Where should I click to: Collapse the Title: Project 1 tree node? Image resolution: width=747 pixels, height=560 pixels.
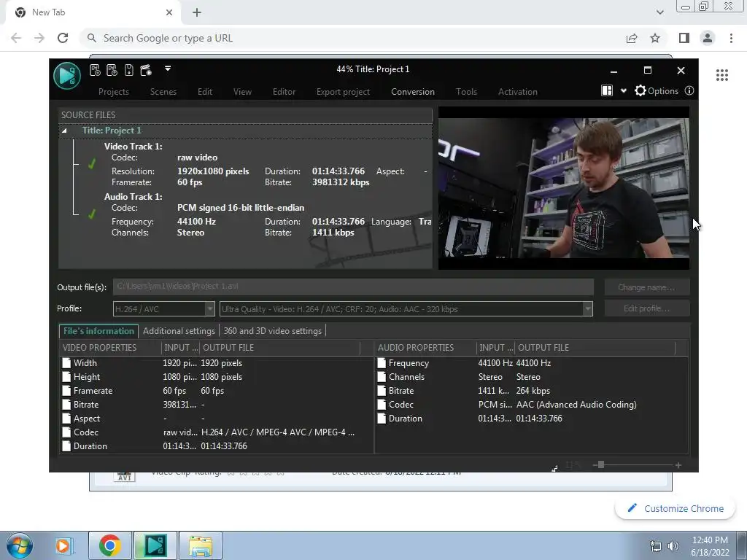(64, 131)
